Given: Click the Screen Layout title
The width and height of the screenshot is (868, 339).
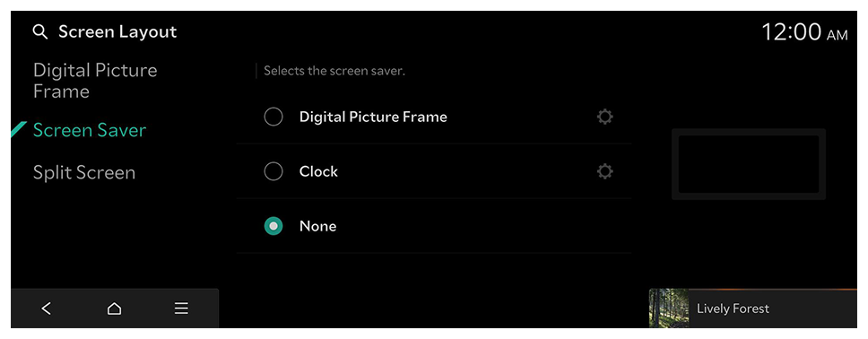Looking at the screenshot, I should [x=117, y=32].
